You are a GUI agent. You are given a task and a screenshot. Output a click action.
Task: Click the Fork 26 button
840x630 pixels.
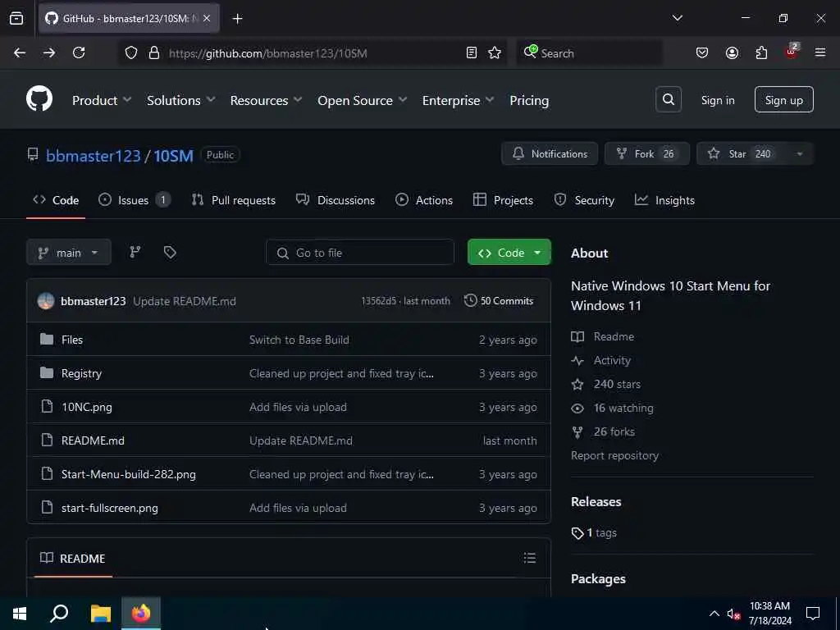click(x=647, y=154)
